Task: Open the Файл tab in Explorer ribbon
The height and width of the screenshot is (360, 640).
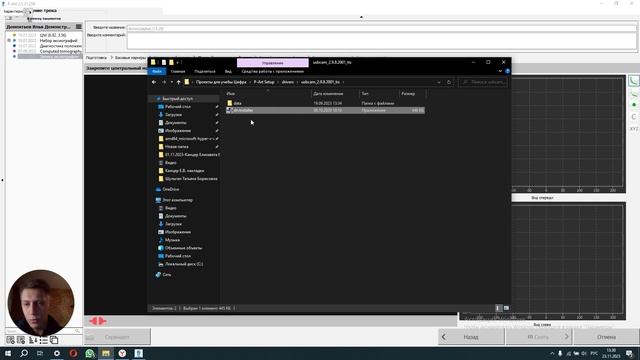Action: (x=157, y=71)
